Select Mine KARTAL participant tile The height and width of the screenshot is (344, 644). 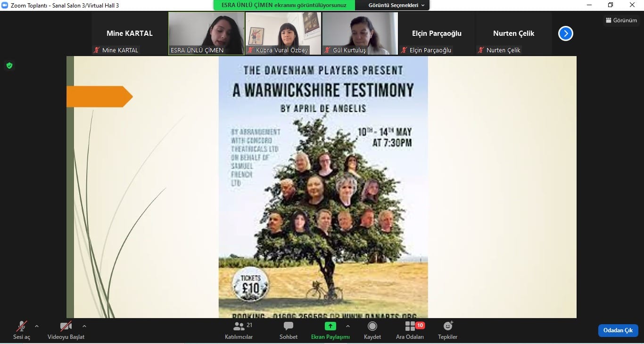tap(130, 33)
